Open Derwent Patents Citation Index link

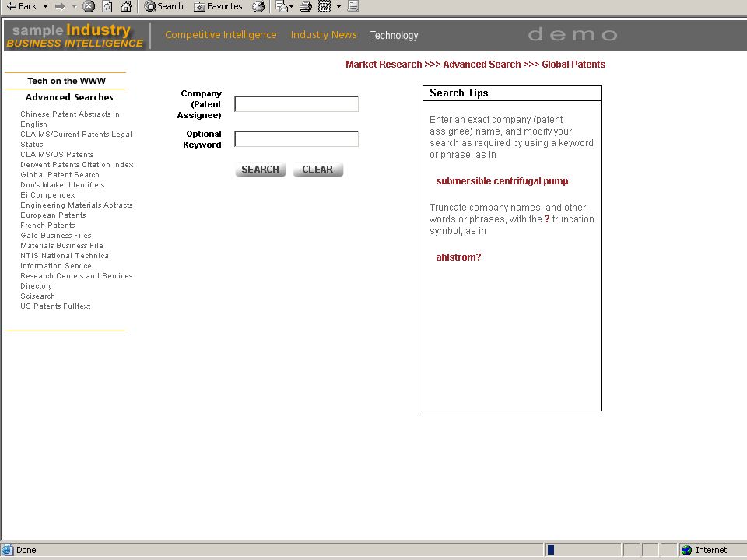click(x=77, y=164)
